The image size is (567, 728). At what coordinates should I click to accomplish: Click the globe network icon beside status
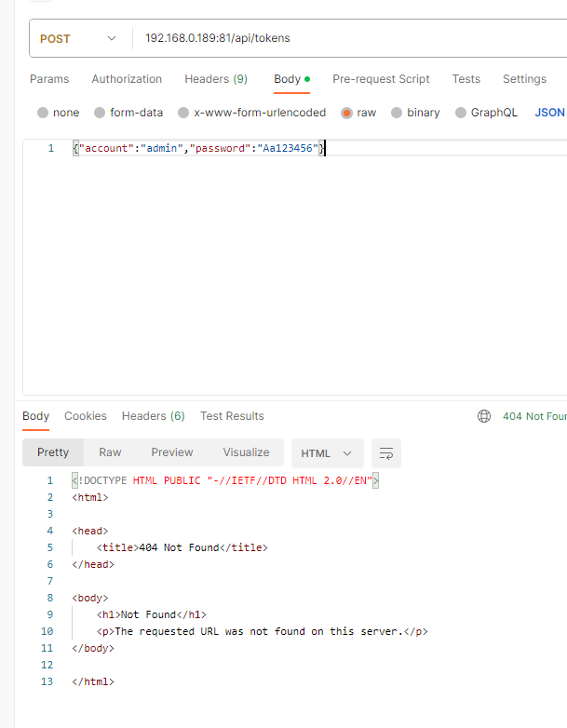point(484,416)
